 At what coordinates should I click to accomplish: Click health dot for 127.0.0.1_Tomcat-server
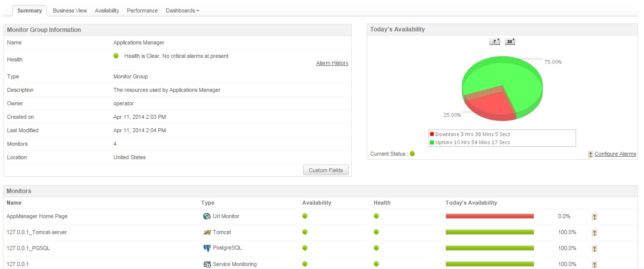(376, 232)
